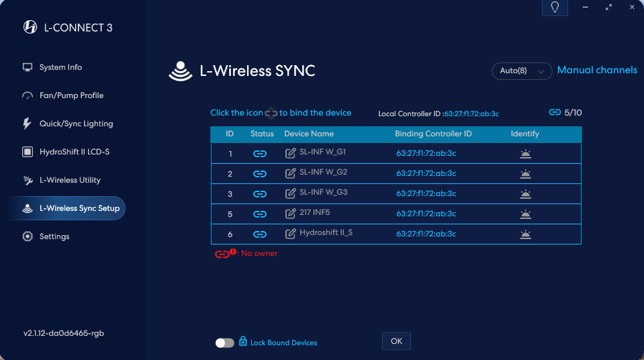Unbind the 217 INF5 device link icon
The height and width of the screenshot is (360, 644).
[260, 214]
